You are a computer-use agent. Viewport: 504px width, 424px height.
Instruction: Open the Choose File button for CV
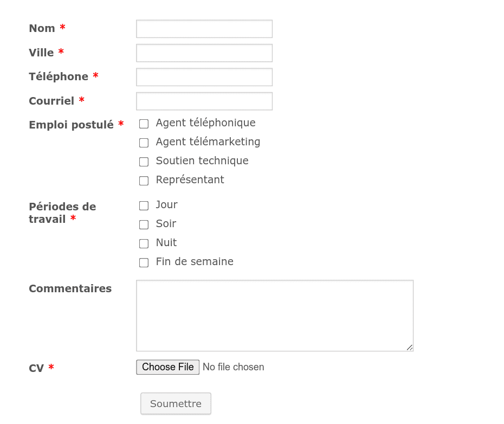[x=168, y=367]
